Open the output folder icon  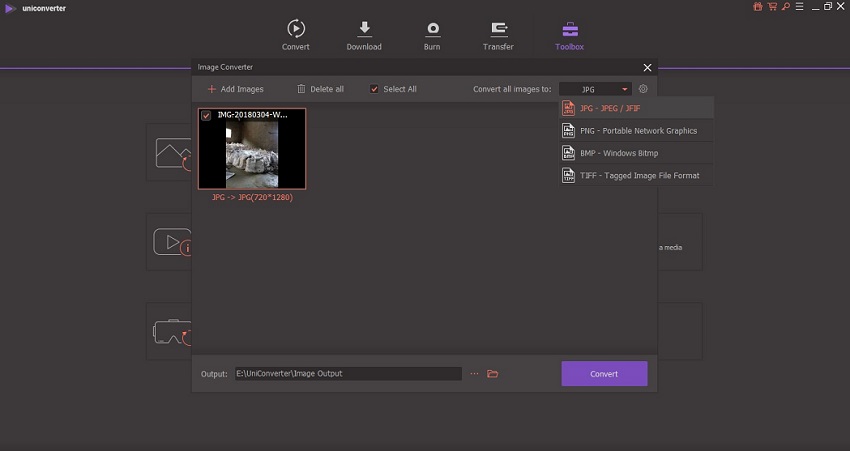click(492, 374)
